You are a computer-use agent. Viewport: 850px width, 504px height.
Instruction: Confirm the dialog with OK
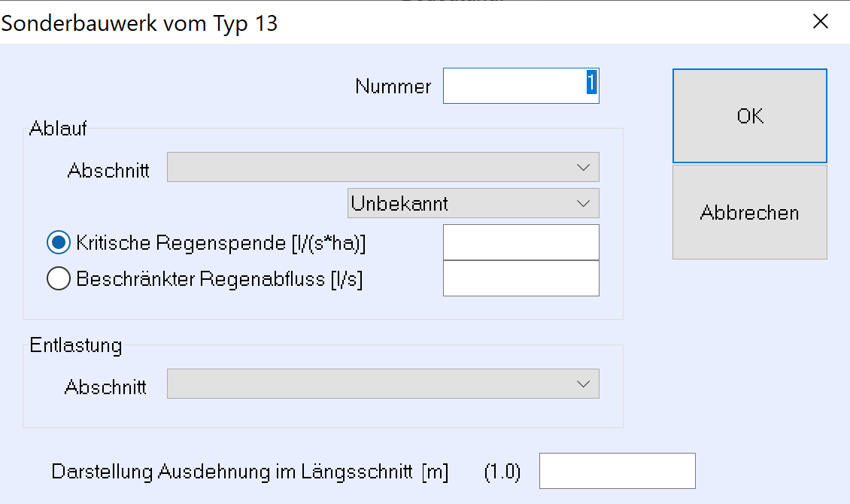point(749,116)
